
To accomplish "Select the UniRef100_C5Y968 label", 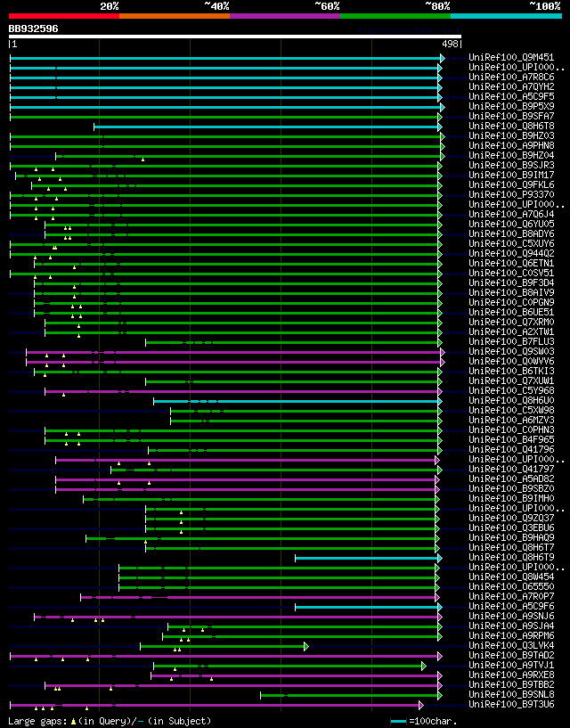I will (511, 390).
